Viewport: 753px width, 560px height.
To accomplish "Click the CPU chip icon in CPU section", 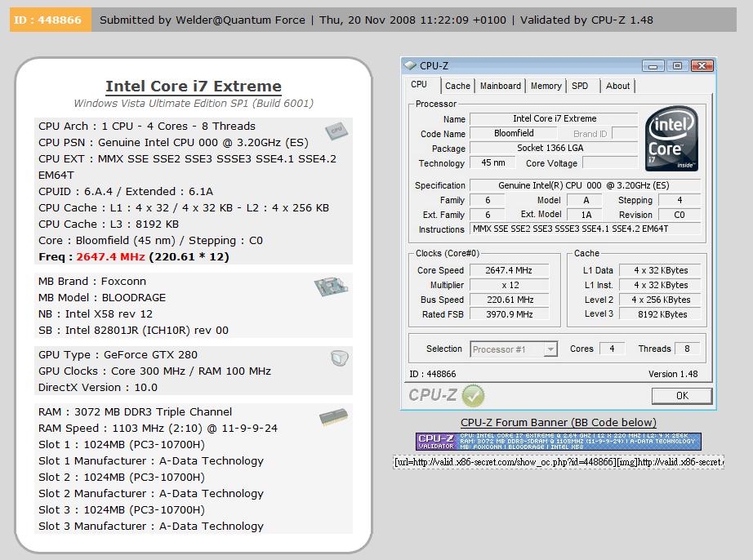I will point(336,131).
